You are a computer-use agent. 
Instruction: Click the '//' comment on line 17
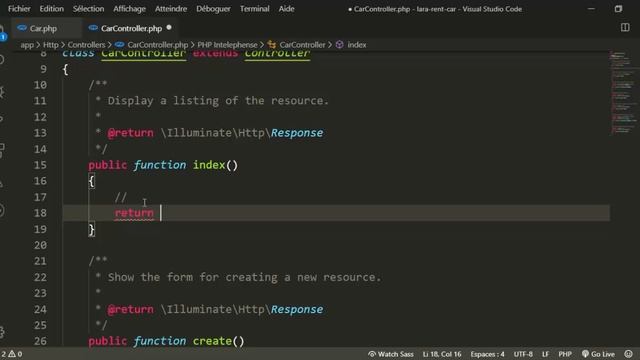[121, 197]
